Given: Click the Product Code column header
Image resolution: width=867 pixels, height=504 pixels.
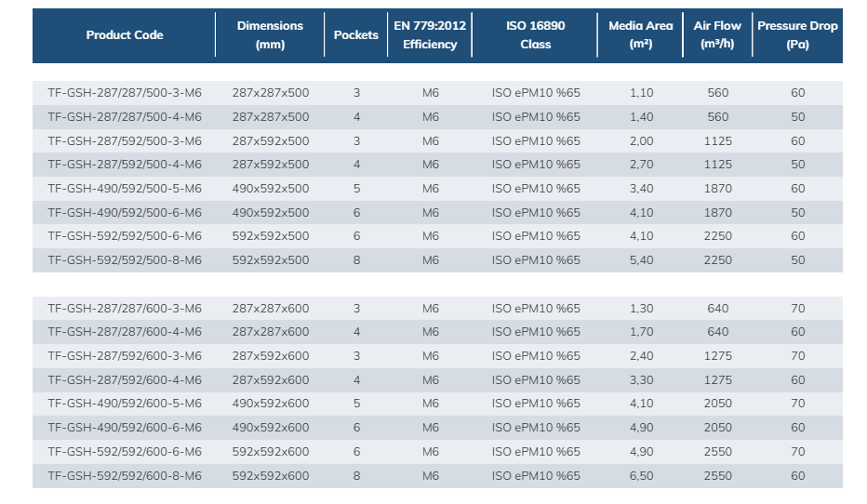Looking at the screenshot, I should tap(125, 35).
